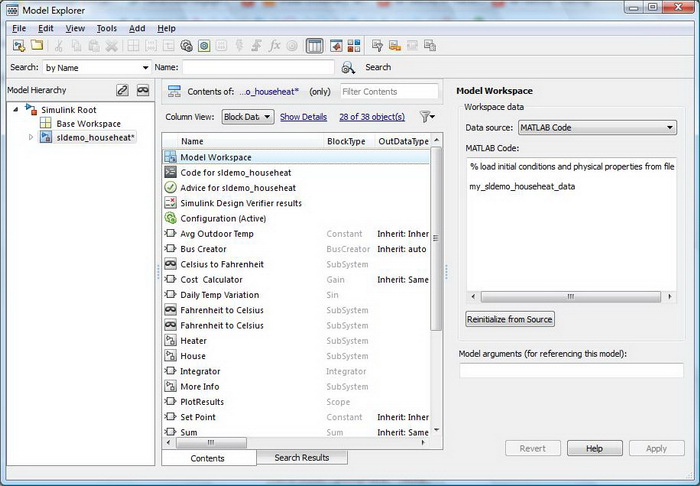
Task: Click the orange-boxes toolbar icon
Action: [395, 46]
